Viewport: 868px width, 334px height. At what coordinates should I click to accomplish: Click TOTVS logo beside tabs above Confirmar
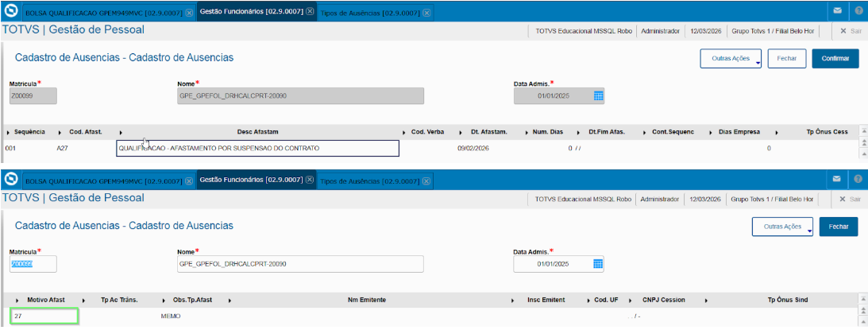[x=11, y=12]
